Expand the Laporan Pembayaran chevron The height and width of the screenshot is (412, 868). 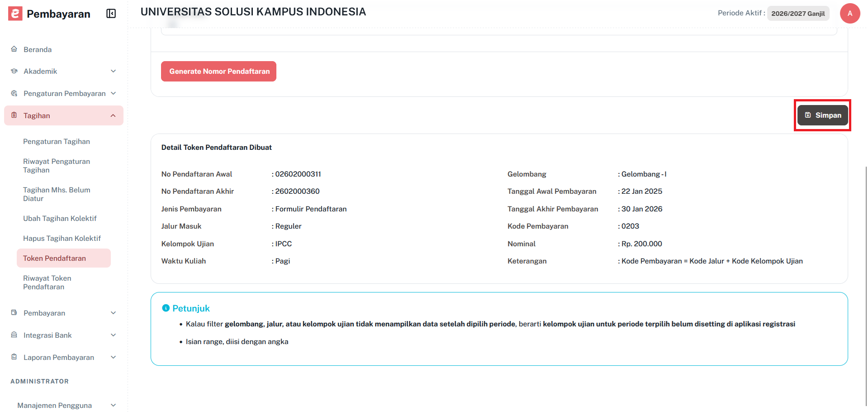(x=114, y=357)
